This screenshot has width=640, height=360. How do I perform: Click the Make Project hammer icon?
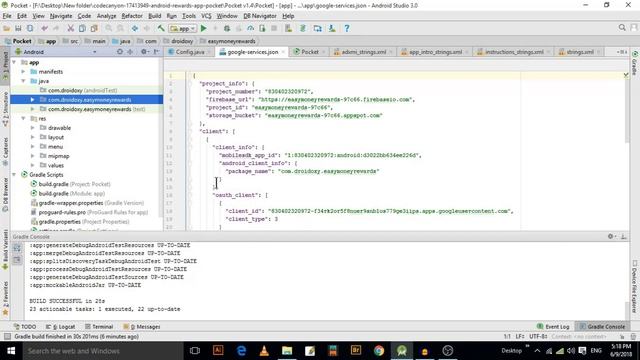(x=161, y=29)
